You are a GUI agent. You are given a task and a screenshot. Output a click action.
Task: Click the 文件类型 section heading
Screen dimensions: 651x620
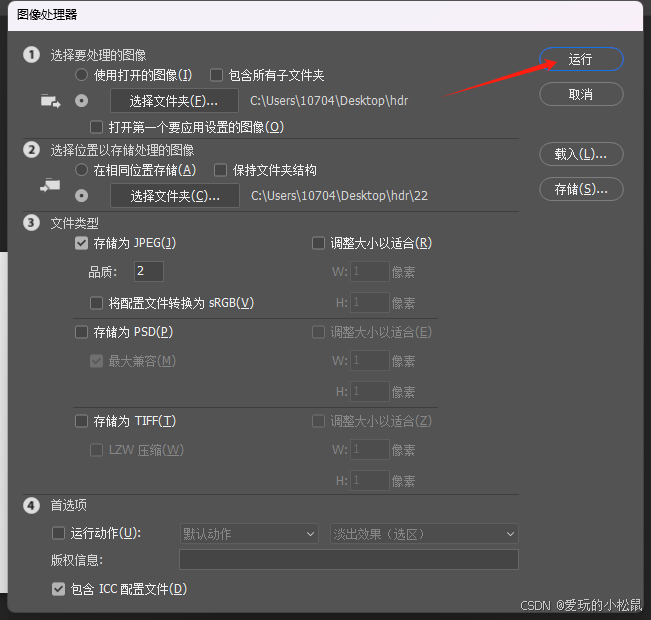pyautogui.click(x=74, y=223)
